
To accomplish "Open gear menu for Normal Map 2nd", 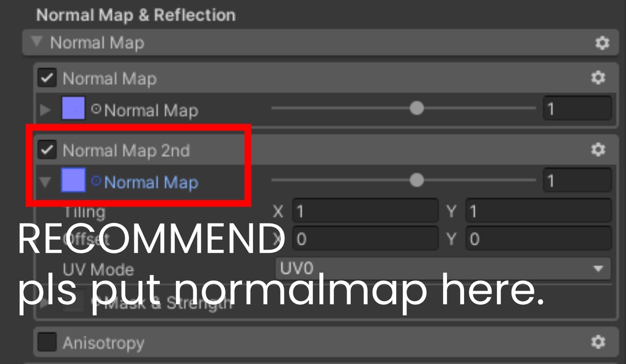I will [598, 150].
